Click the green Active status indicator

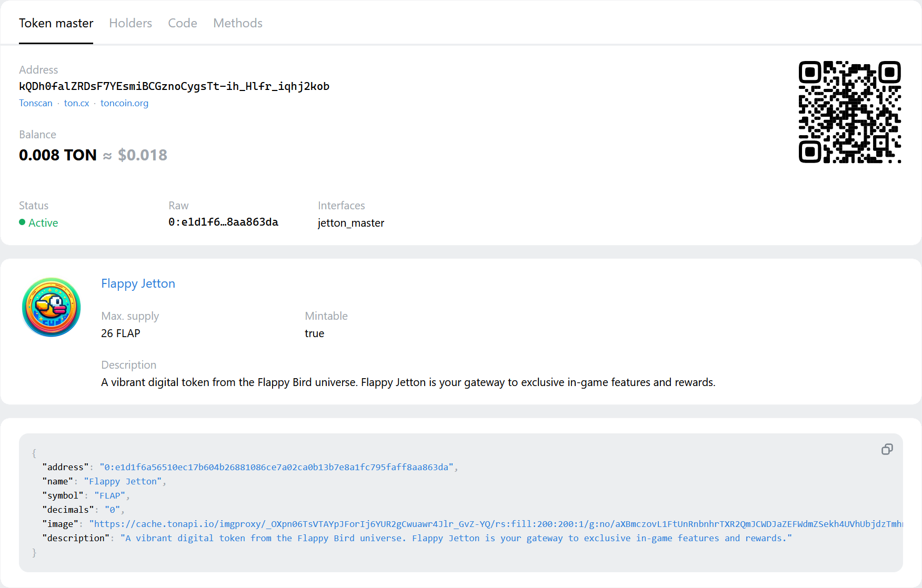(38, 223)
